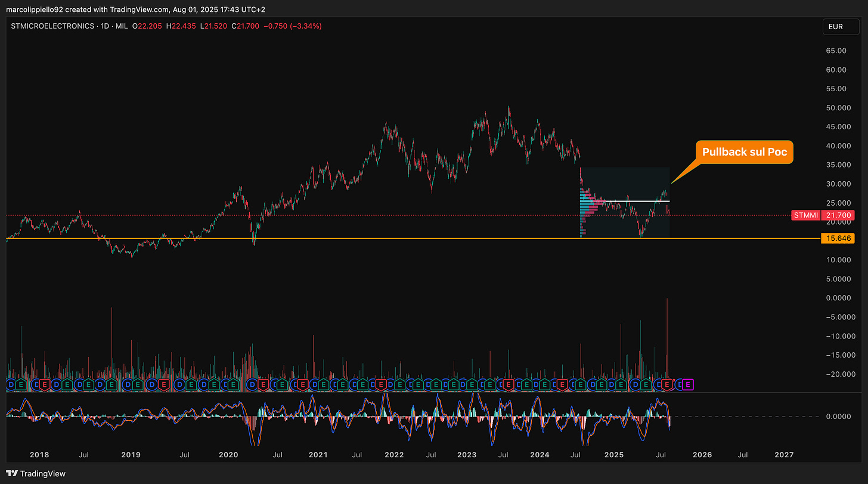Click the 50.000 price axis label
The image size is (868, 484).
pos(838,108)
